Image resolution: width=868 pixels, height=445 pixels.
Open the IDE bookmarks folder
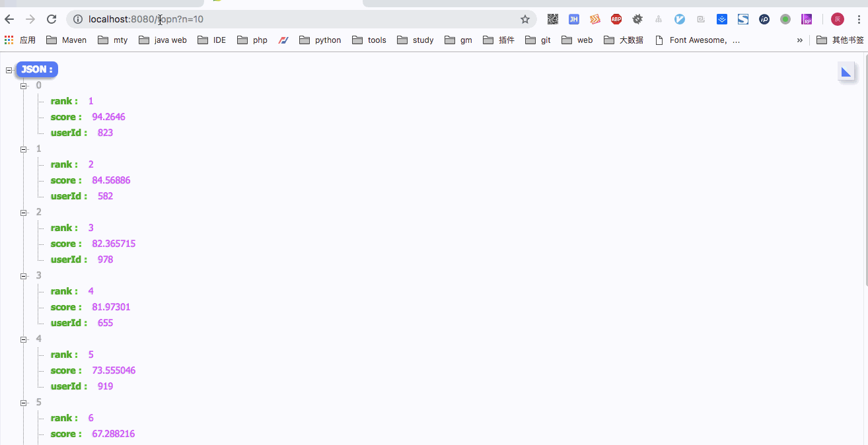pos(211,40)
